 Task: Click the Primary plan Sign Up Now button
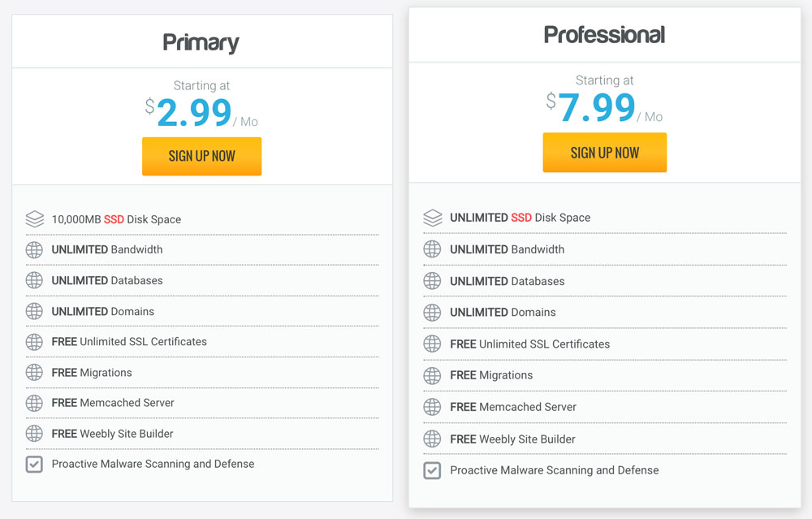(x=201, y=156)
